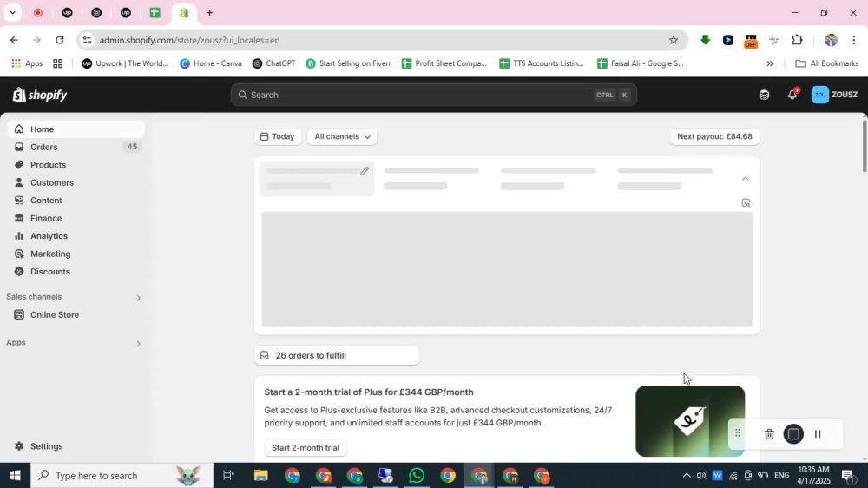Click the browser back arrow
The height and width of the screenshot is (488, 868).
coord(14,40)
